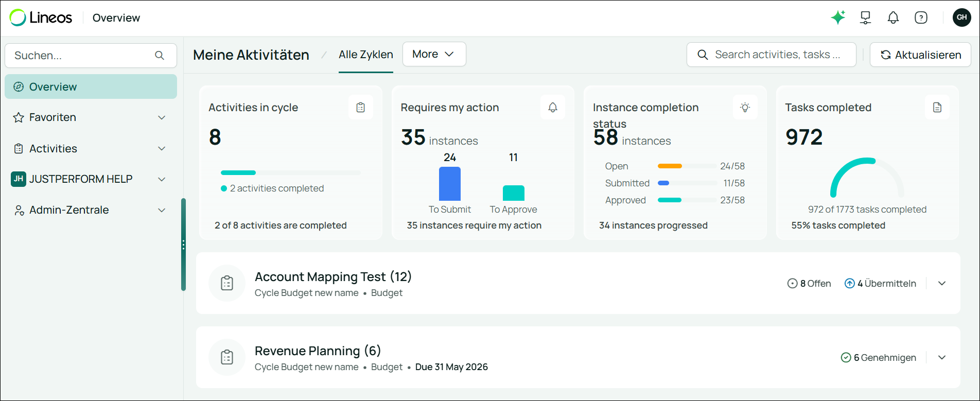The image size is (980, 401).
Task: Click lightbulb icon on Instance completion status card
Action: pyautogui.click(x=745, y=107)
